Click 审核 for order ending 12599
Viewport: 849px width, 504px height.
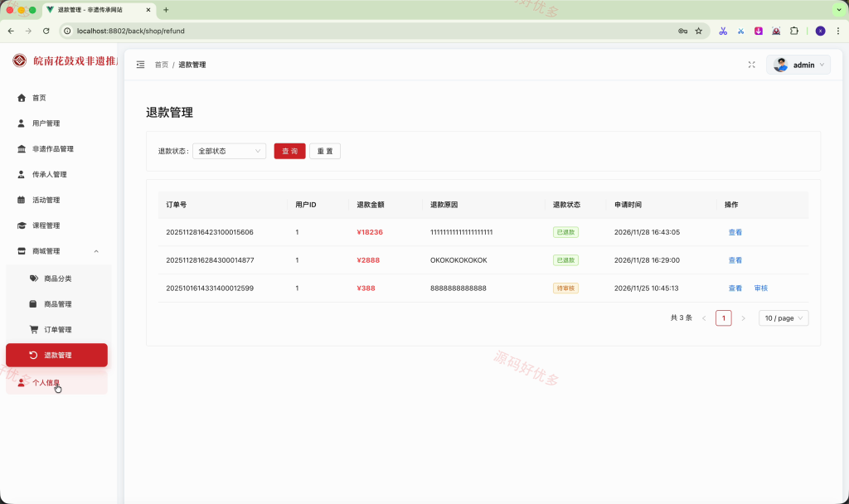point(761,288)
